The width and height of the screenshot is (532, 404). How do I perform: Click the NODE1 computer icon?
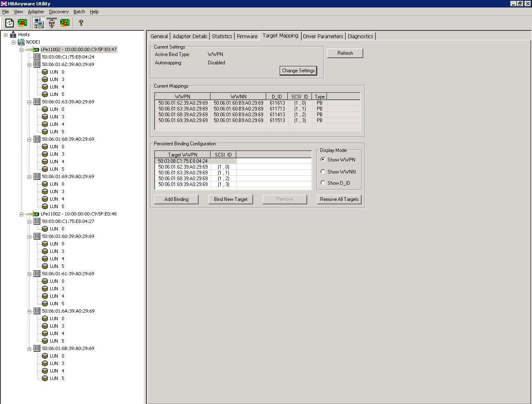pyautogui.click(x=21, y=42)
